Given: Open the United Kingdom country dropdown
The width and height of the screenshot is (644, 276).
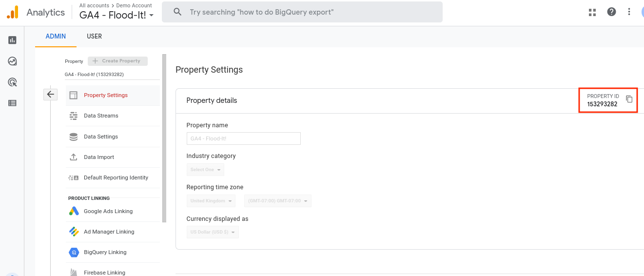Looking at the screenshot, I should (x=211, y=201).
